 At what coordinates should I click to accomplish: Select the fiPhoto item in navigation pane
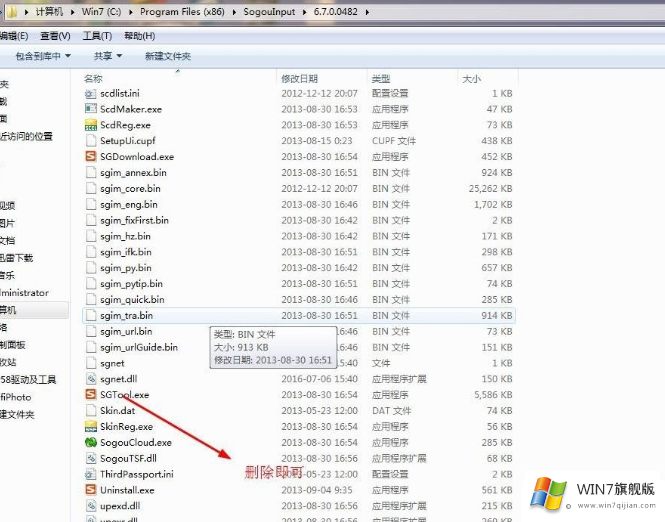(x=16, y=397)
